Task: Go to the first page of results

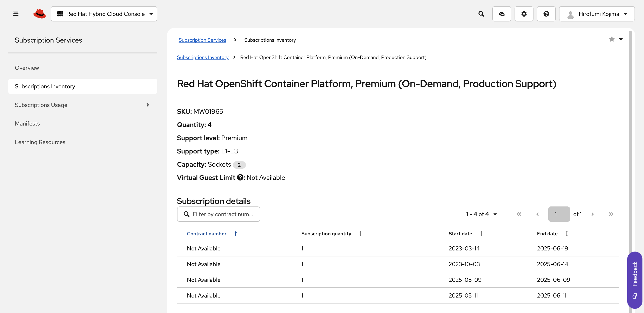Action: pos(519,214)
